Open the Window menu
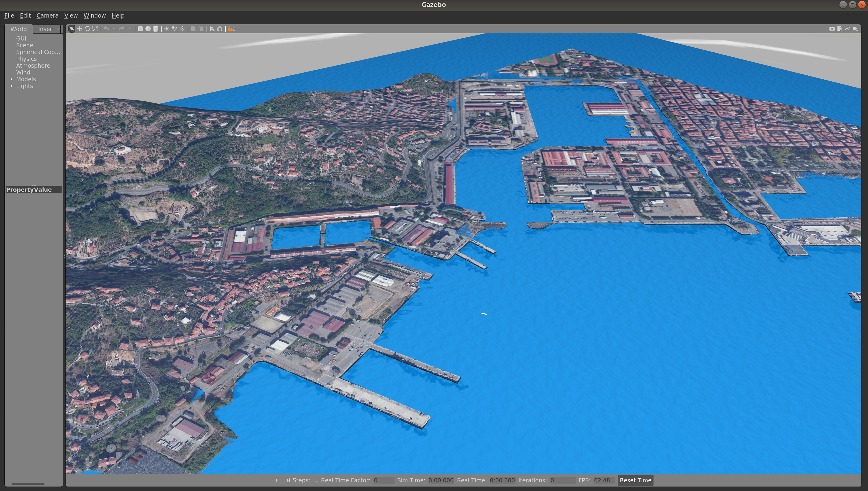This screenshot has height=491, width=868. click(94, 15)
